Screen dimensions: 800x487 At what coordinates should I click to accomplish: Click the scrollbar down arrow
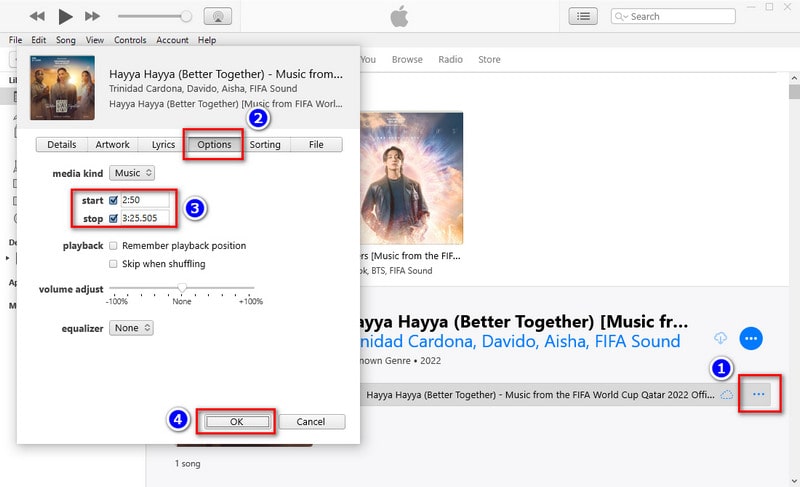coord(794,481)
